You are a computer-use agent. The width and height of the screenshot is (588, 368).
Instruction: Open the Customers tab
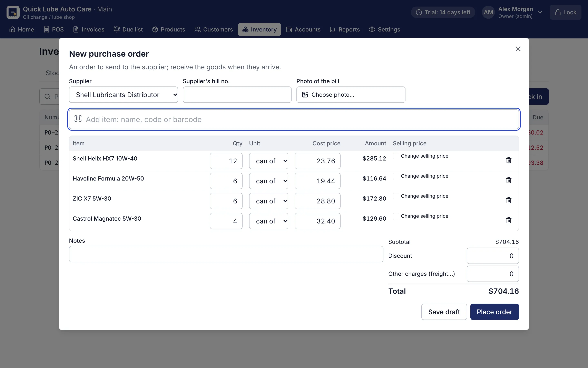tap(214, 29)
